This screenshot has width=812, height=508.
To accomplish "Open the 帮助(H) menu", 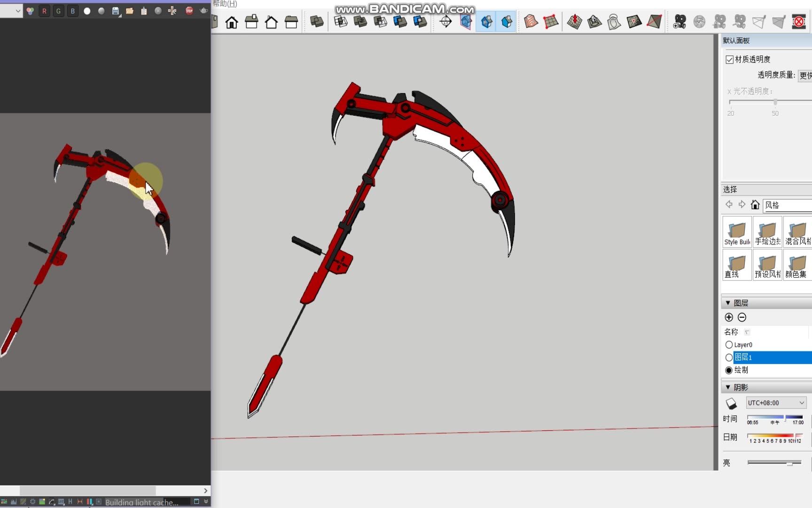I will pos(225,4).
